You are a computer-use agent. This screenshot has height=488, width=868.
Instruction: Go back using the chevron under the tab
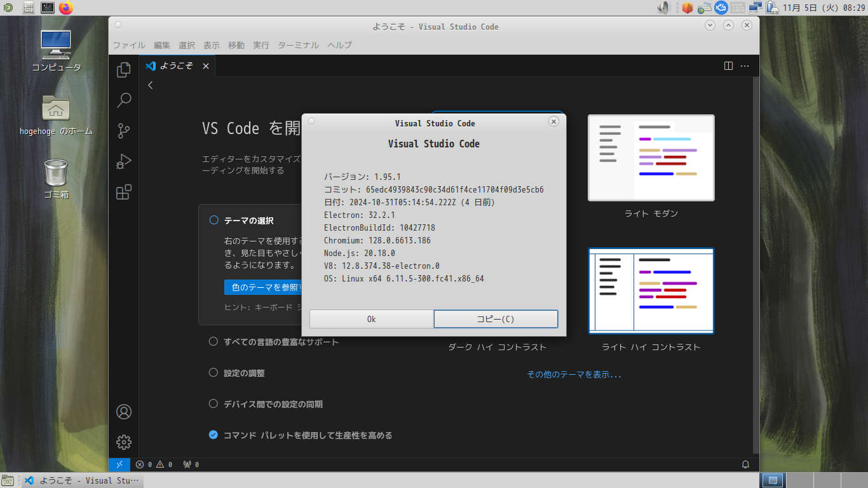pyautogui.click(x=151, y=85)
